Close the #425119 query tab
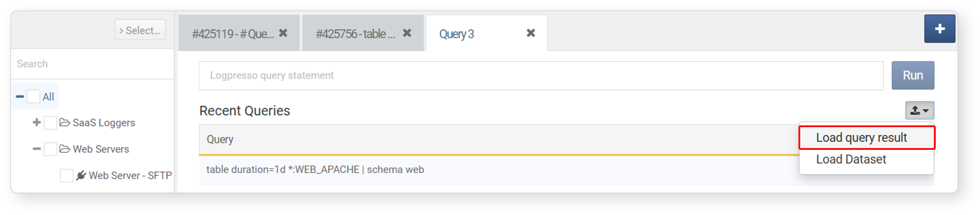980x215 pixels. point(283,33)
